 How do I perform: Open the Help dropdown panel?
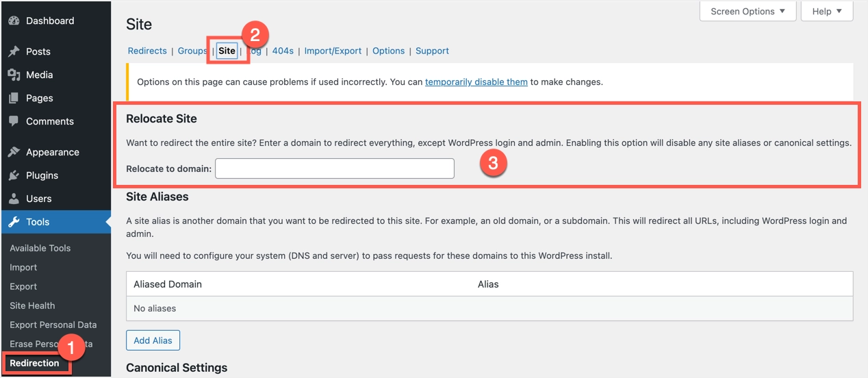click(827, 12)
